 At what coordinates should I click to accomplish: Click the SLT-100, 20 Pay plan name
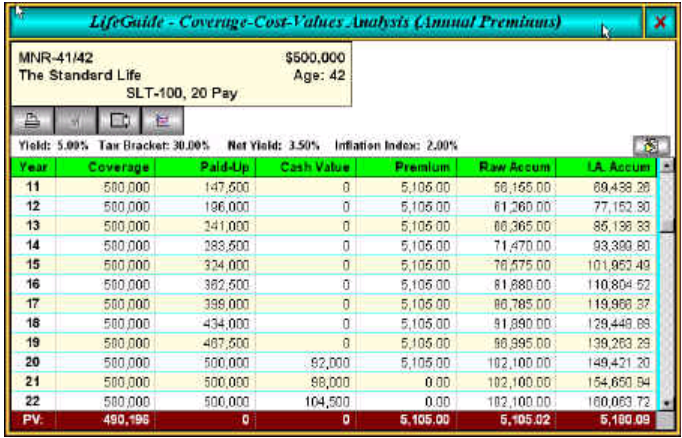(x=182, y=93)
